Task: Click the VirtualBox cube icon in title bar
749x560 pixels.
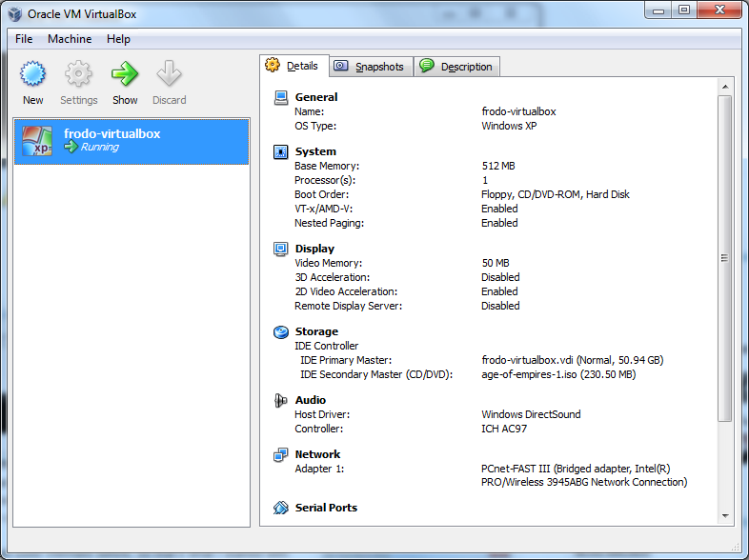Action: click(15, 14)
